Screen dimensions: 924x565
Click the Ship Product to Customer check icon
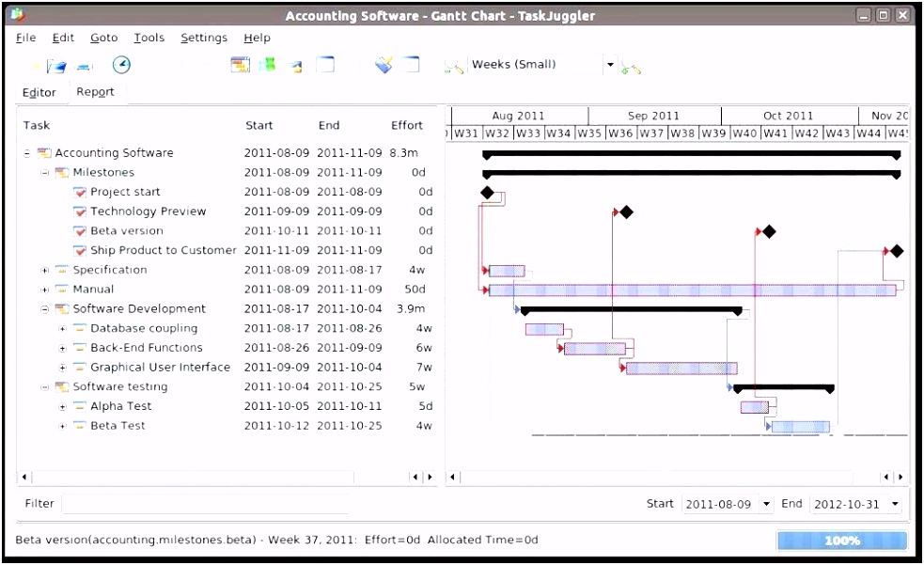[x=80, y=250]
